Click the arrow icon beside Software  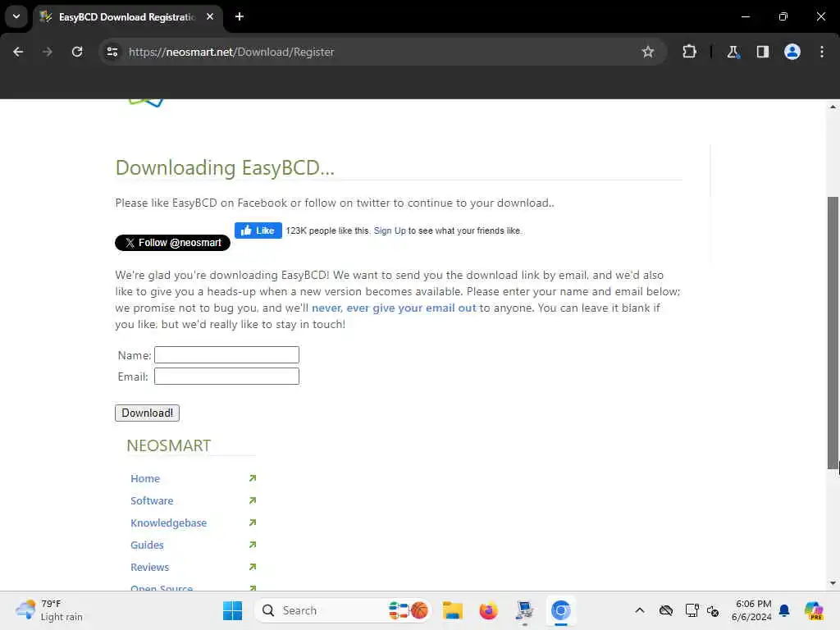(253, 500)
